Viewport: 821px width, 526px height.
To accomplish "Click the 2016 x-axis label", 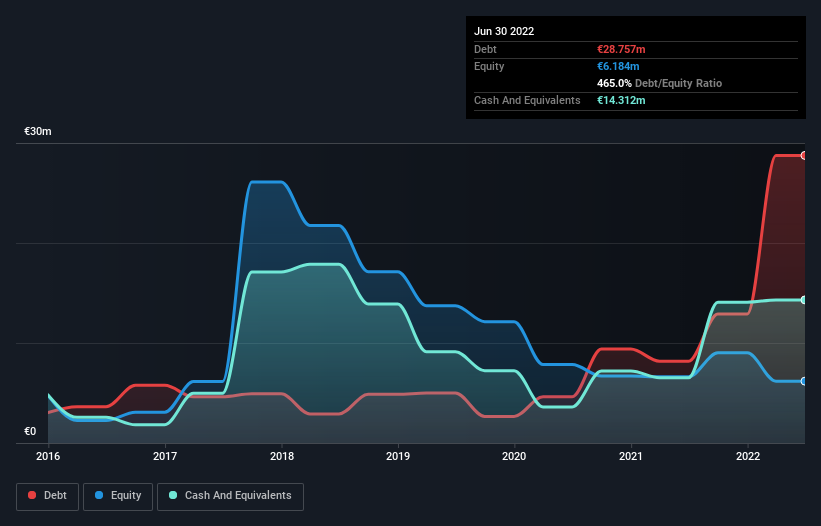I will point(48,456).
